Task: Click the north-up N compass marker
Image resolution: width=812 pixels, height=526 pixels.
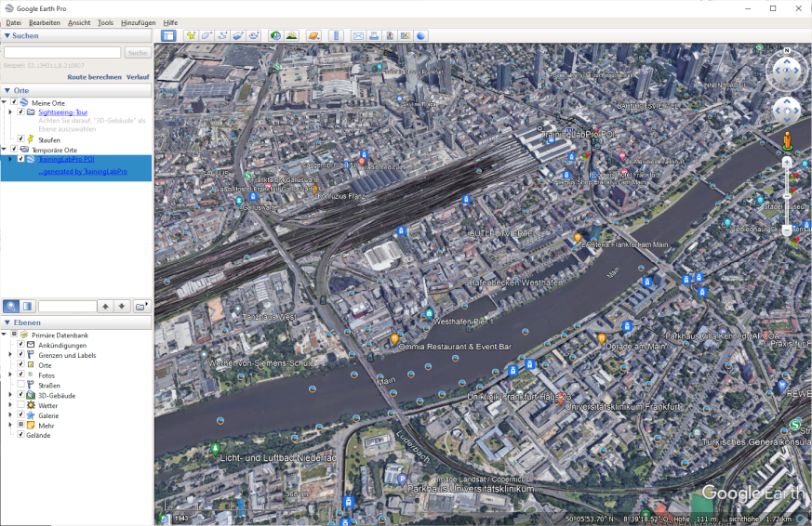Action: tap(787, 50)
